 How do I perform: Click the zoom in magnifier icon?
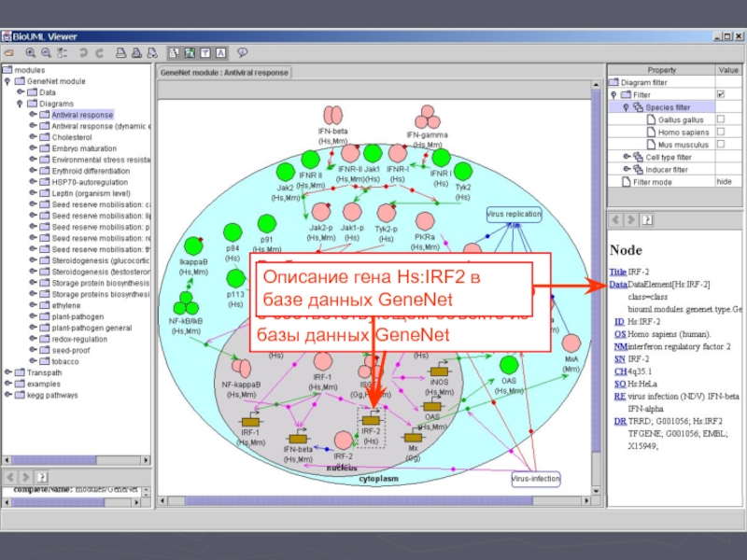[x=32, y=53]
